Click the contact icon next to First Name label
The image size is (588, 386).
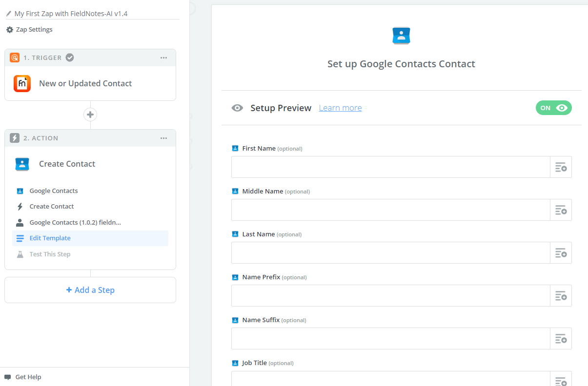(x=235, y=149)
